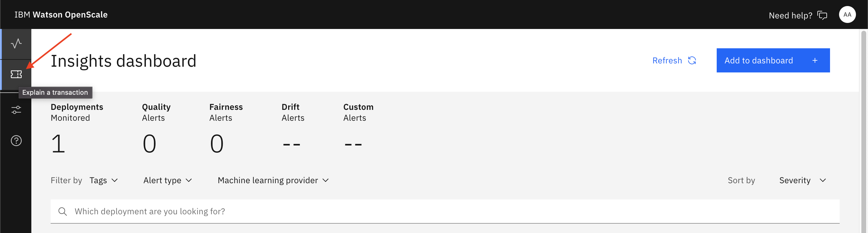Click the search magnifier icon
868x233 pixels.
pyautogui.click(x=63, y=211)
